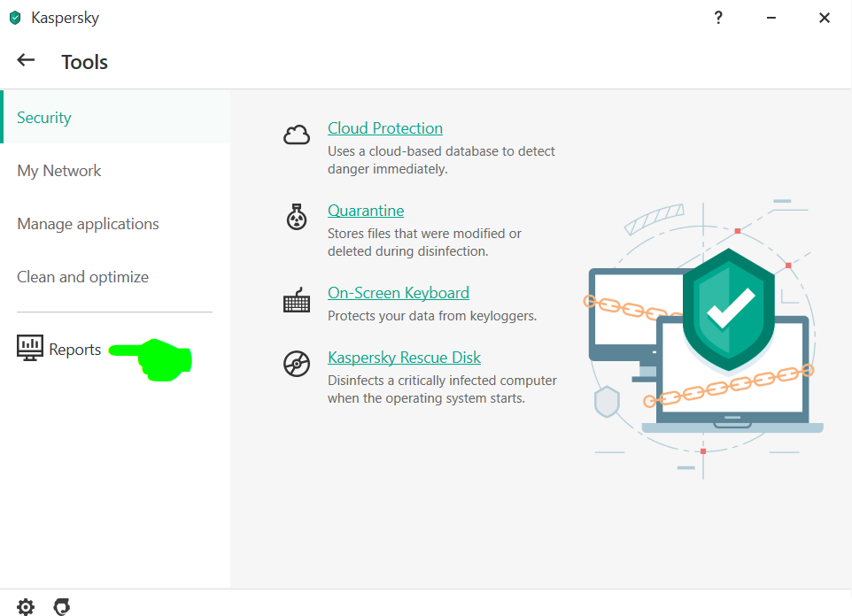Launch the On-Screen Keyboard link
The image size is (852, 616).
tap(399, 293)
